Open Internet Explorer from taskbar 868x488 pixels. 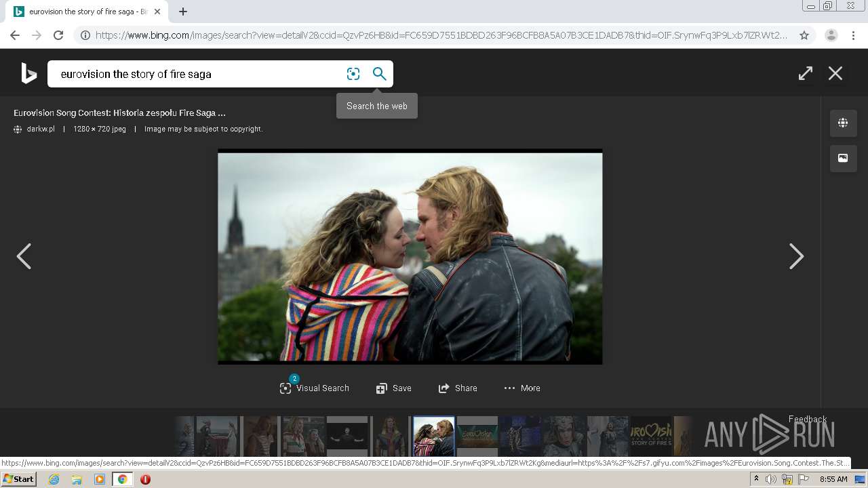click(54, 479)
